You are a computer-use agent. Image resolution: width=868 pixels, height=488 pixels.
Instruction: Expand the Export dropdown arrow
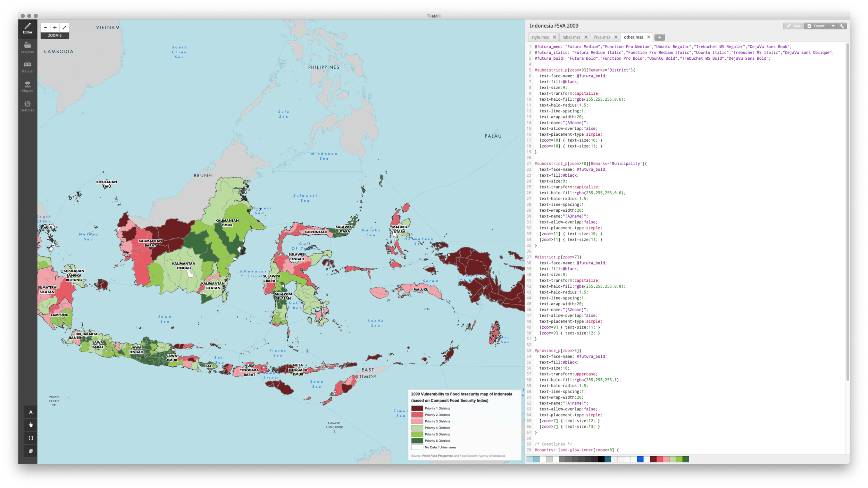(x=833, y=26)
